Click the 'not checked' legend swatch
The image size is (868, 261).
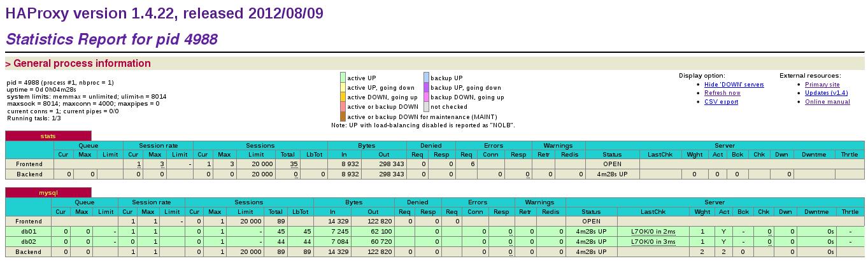(426, 107)
